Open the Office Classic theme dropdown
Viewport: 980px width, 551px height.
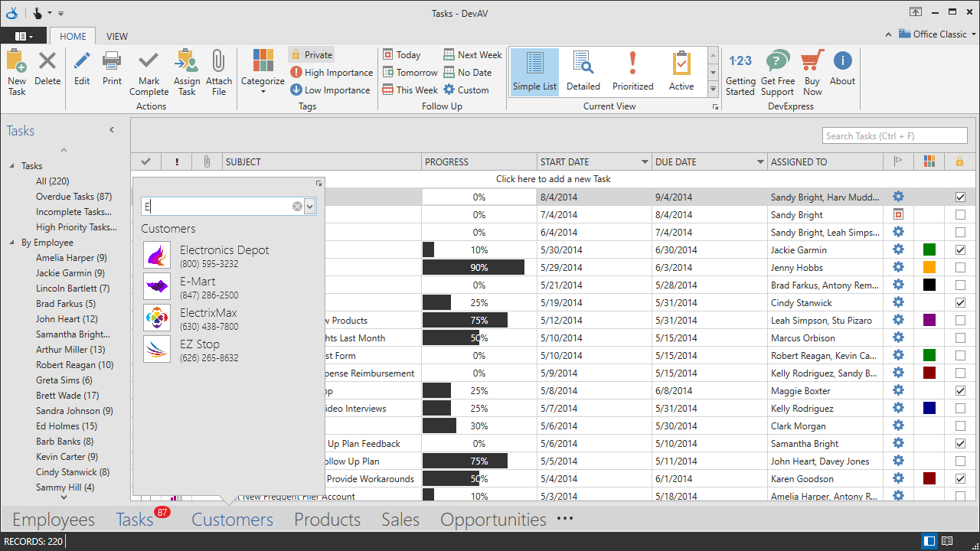(x=936, y=34)
